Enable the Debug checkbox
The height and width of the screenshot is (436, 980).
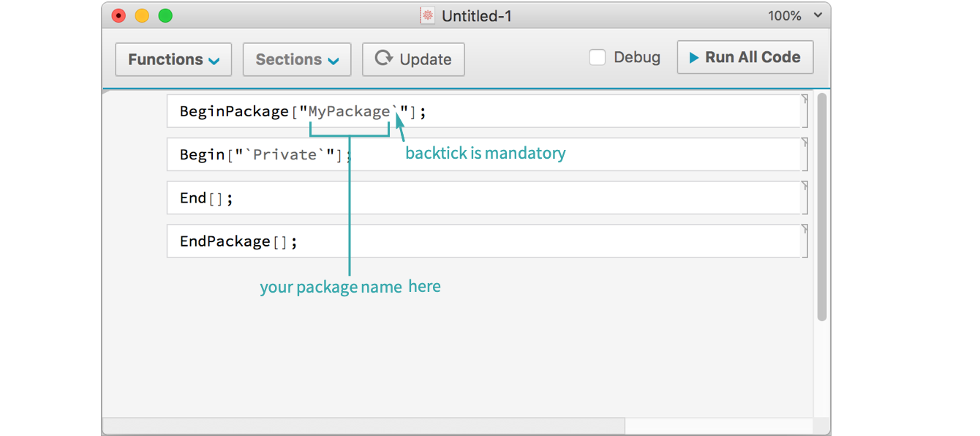click(598, 58)
